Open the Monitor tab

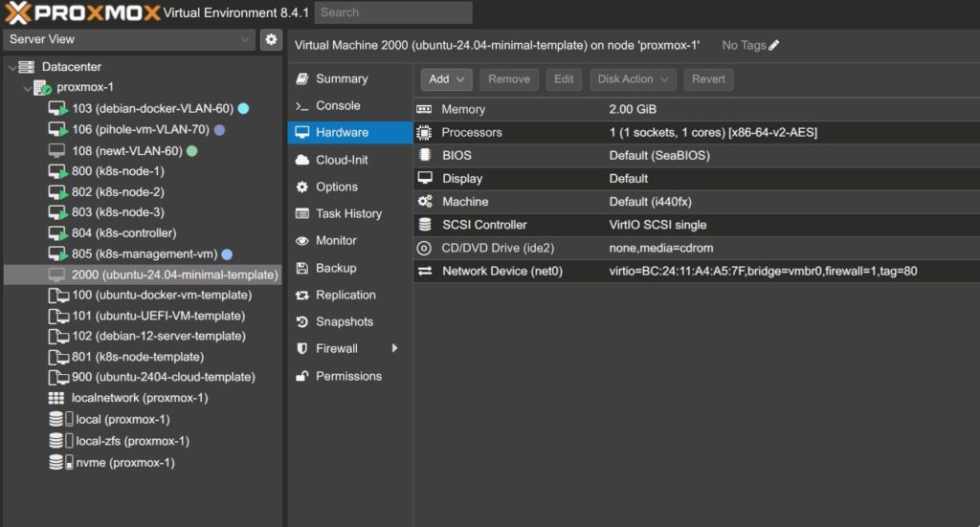point(350,240)
